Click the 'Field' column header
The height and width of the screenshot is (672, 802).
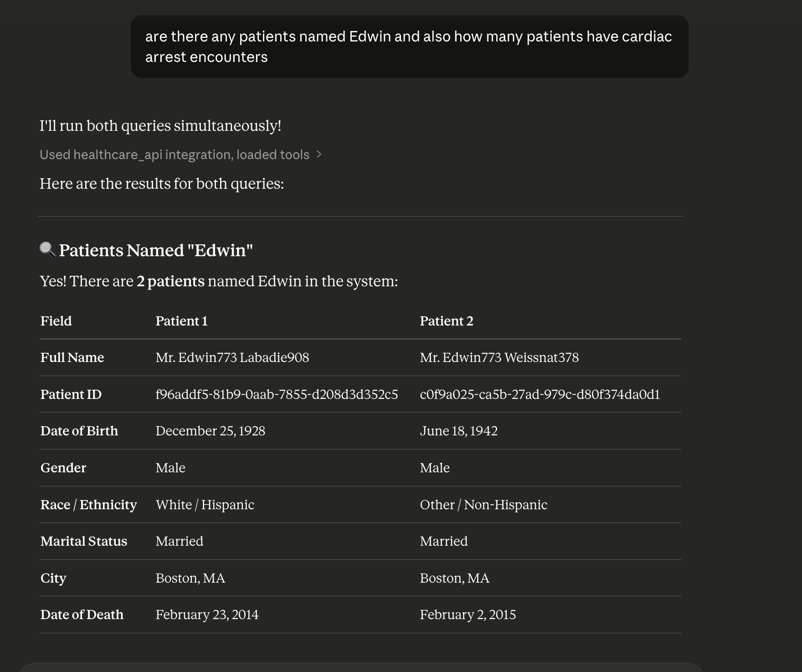pos(56,321)
